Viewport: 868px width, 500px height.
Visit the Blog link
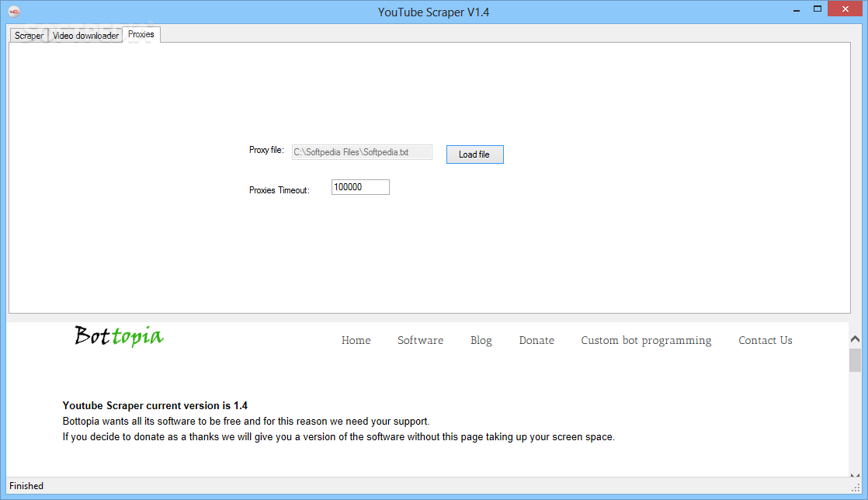click(481, 341)
